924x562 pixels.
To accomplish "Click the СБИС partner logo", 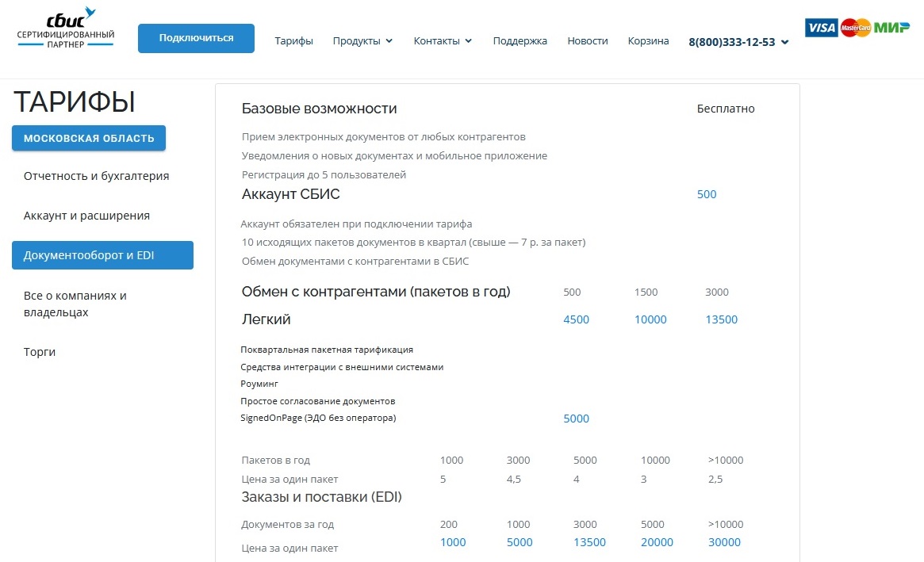I will (63, 30).
